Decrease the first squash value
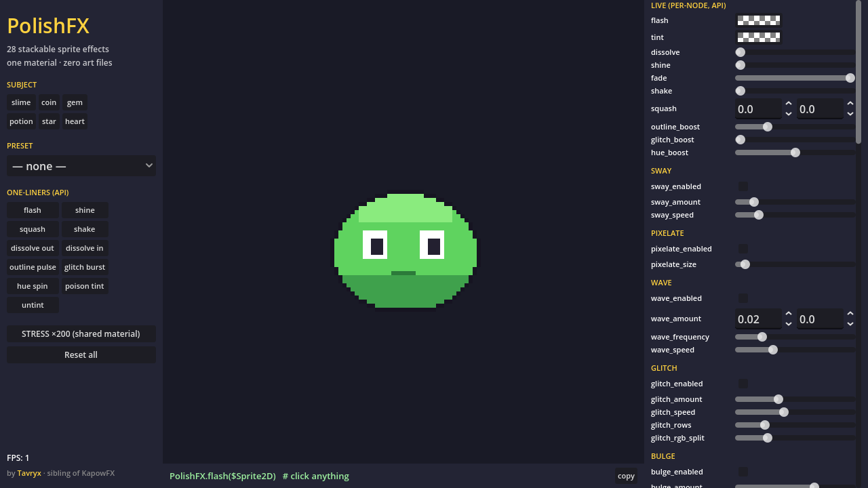The width and height of the screenshot is (868, 488). 789,114
